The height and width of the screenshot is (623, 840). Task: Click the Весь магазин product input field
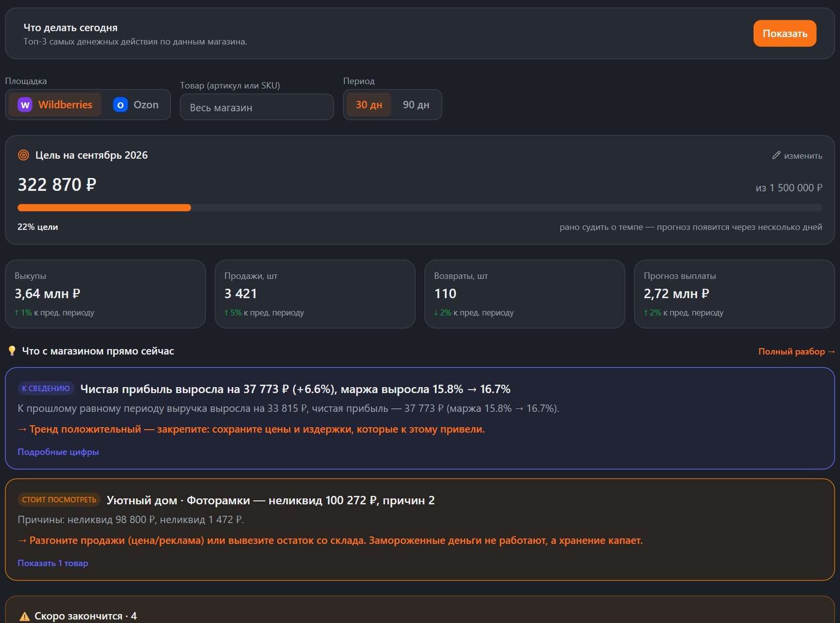257,107
